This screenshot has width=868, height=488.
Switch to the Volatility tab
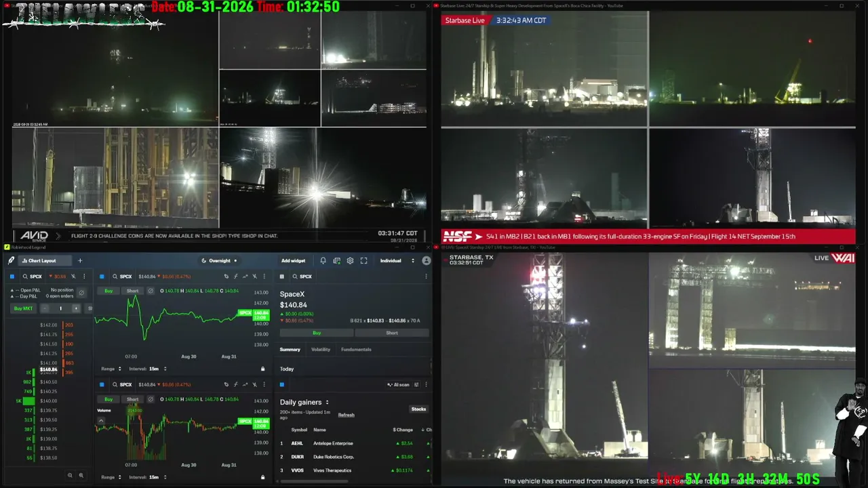(321, 350)
